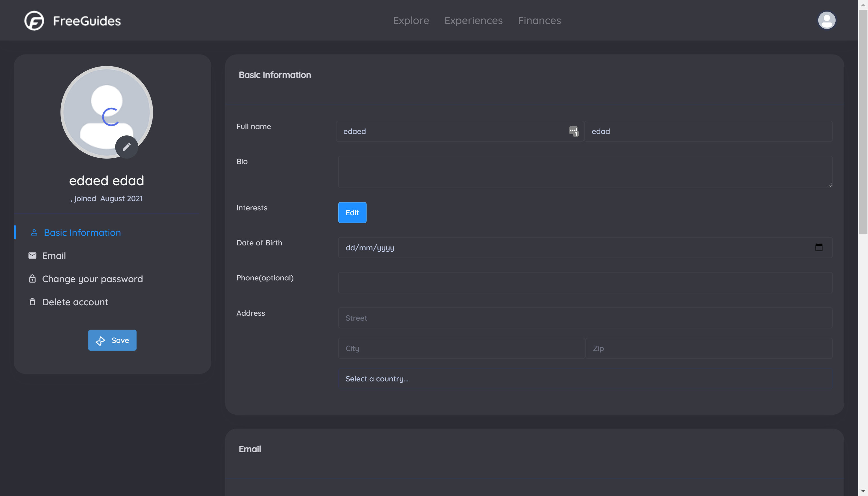The height and width of the screenshot is (496, 868).
Task: Click the 'Address' label
Action: point(250,313)
